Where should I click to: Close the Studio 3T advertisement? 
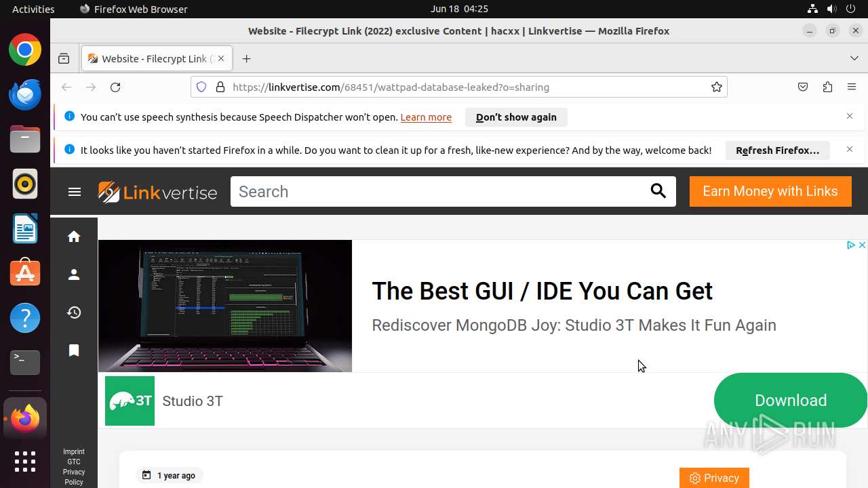click(862, 245)
